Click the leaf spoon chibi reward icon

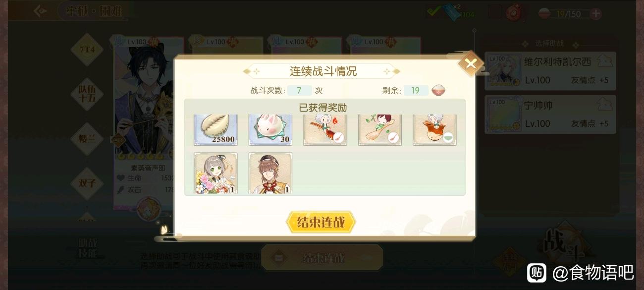[380, 130]
